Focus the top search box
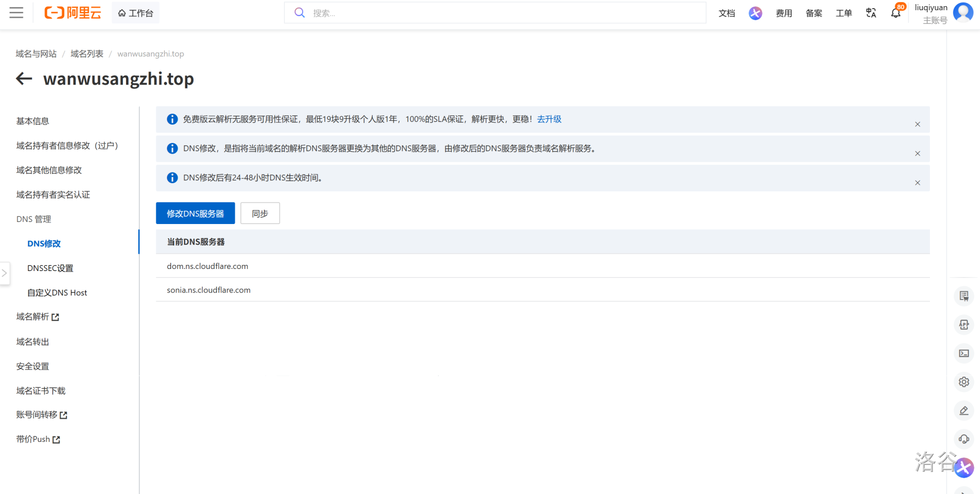This screenshot has width=980, height=494. 495,13
